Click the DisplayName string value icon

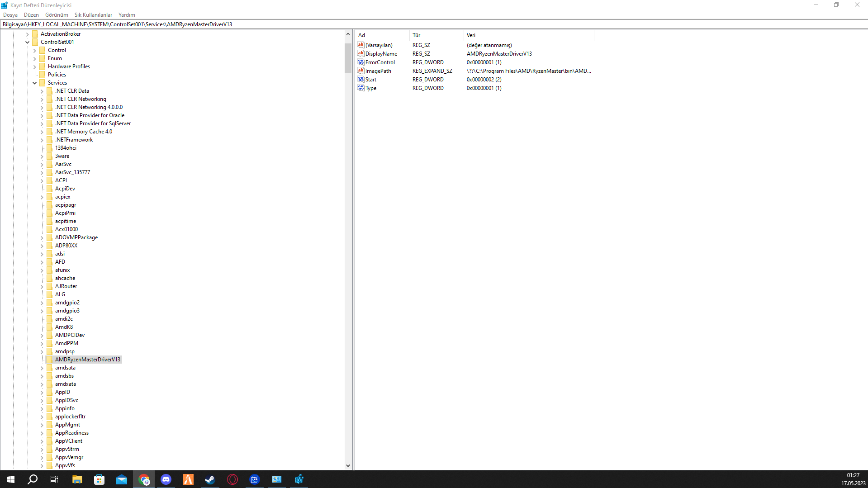pos(361,53)
